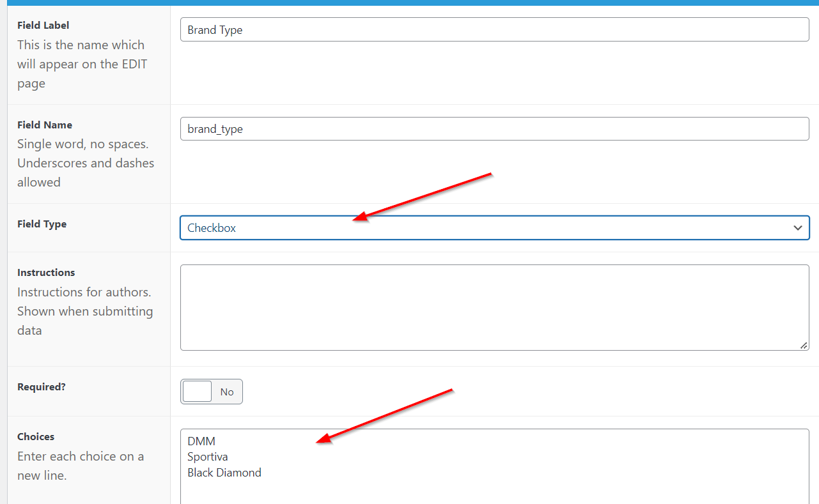This screenshot has height=504, width=819.
Task: Click the Field Name input containing brand_type
Action: click(x=494, y=129)
